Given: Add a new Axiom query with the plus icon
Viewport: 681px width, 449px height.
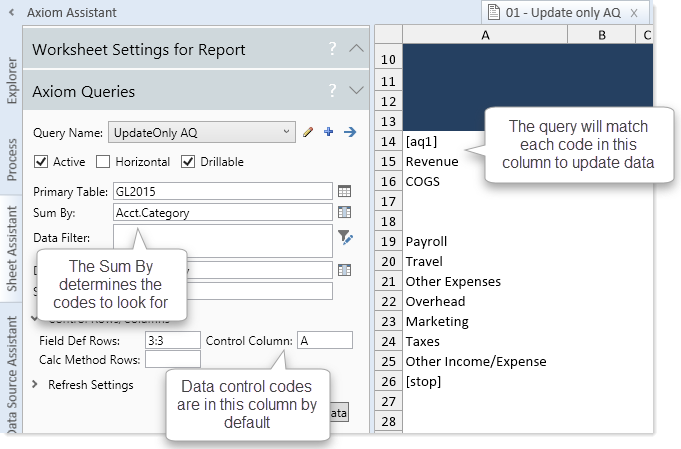Looking at the screenshot, I should tap(328, 132).
